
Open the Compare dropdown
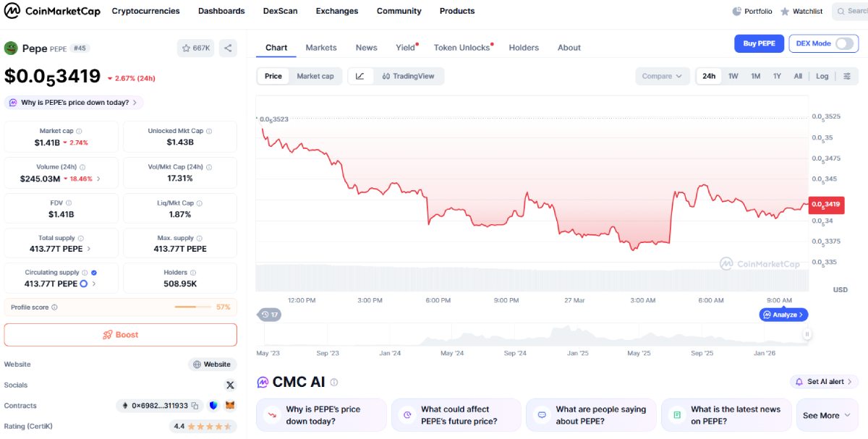point(663,76)
